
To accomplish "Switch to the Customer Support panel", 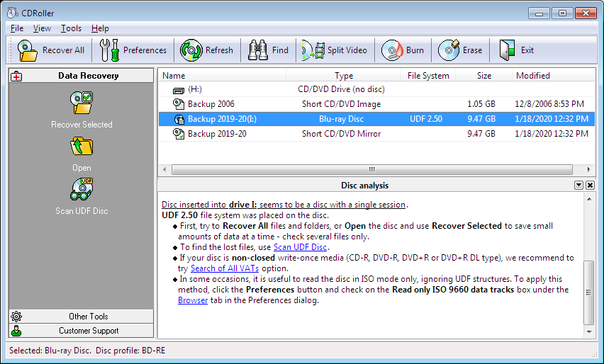I will [x=82, y=331].
